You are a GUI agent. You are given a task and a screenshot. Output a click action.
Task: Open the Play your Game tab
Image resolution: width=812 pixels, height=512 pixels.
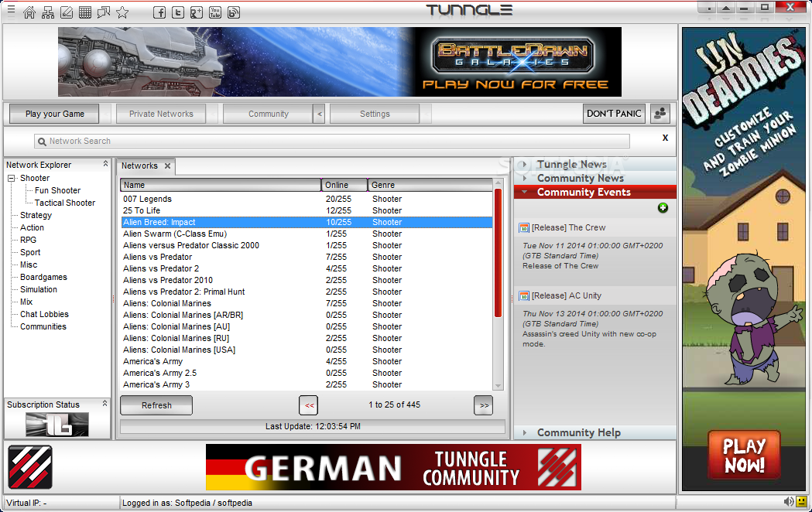54,114
